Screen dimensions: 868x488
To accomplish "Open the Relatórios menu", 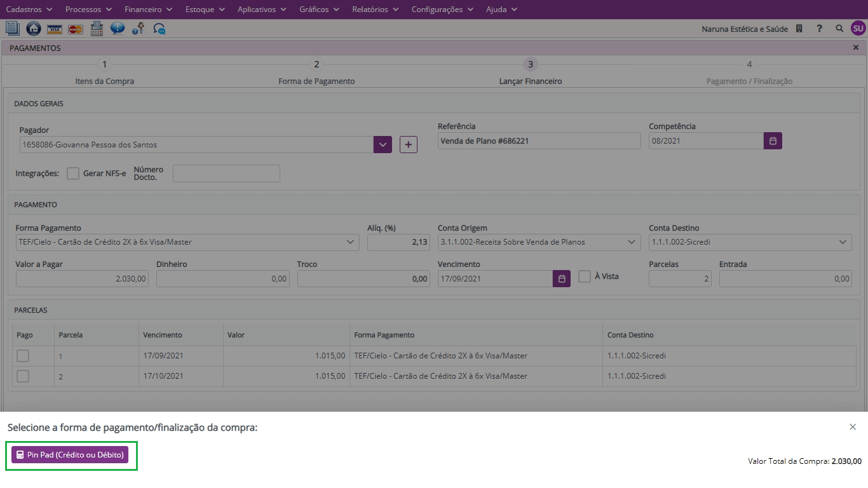I will coord(375,10).
